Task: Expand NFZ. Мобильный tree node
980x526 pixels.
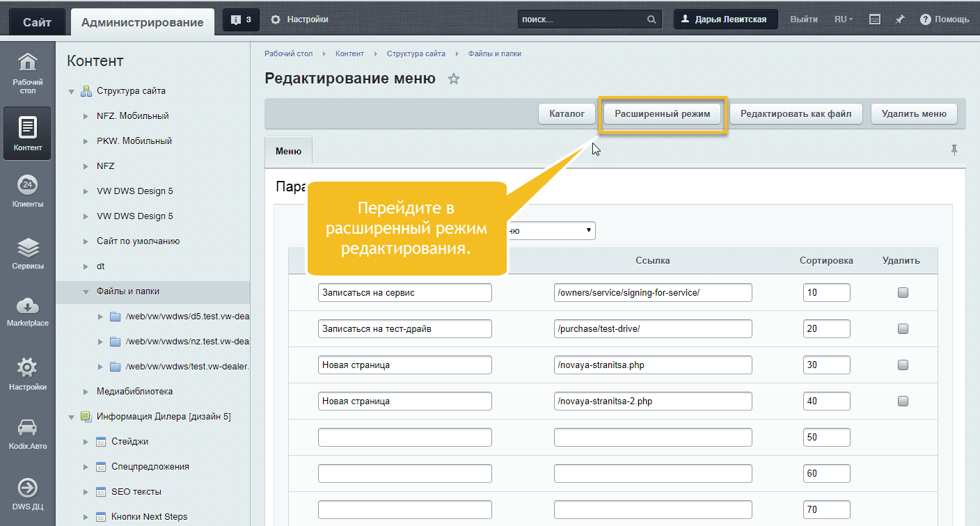Action: click(86, 116)
